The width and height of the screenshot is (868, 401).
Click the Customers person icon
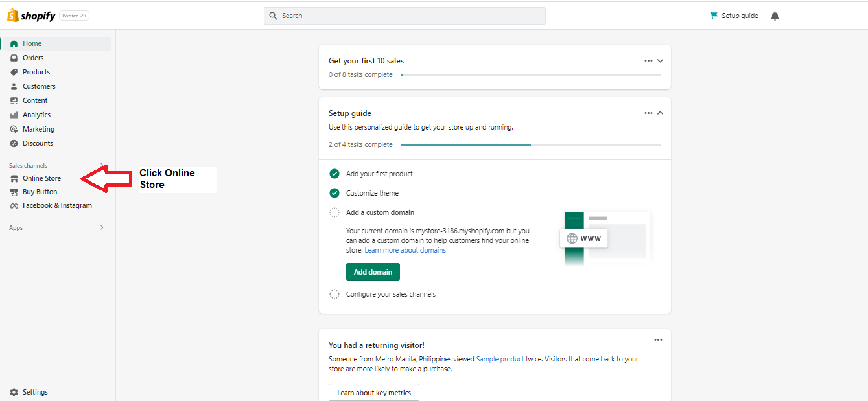pos(14,86)
